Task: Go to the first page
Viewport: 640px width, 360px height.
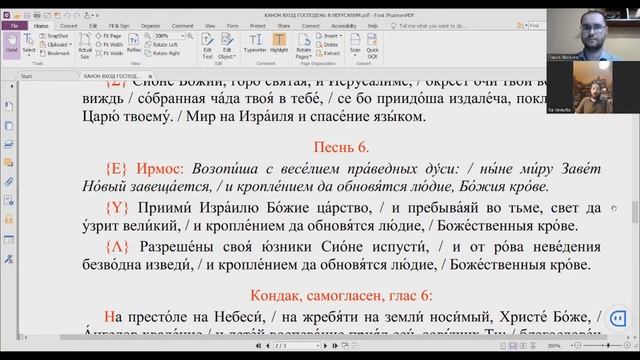Action: pyautogui.click(x=258, y=346)
